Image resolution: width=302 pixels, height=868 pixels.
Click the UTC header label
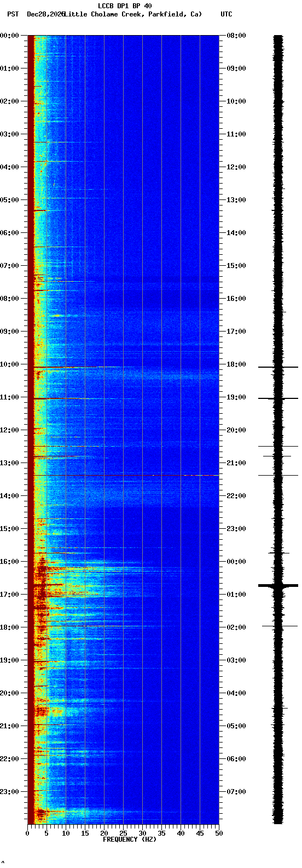pos(226,14)
